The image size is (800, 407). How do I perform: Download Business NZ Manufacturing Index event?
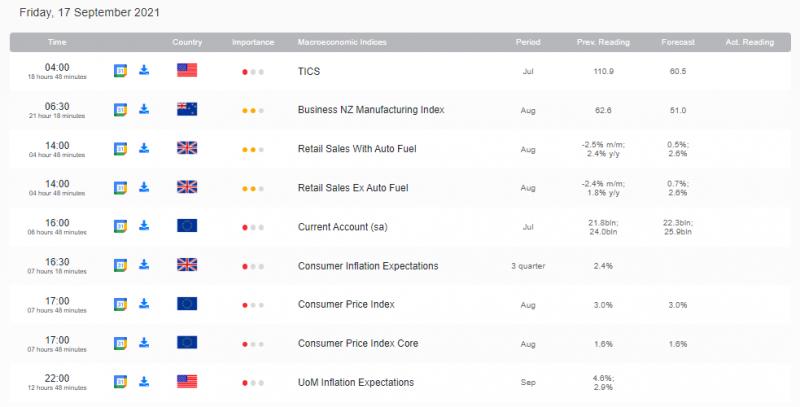(x=144, y=109)
